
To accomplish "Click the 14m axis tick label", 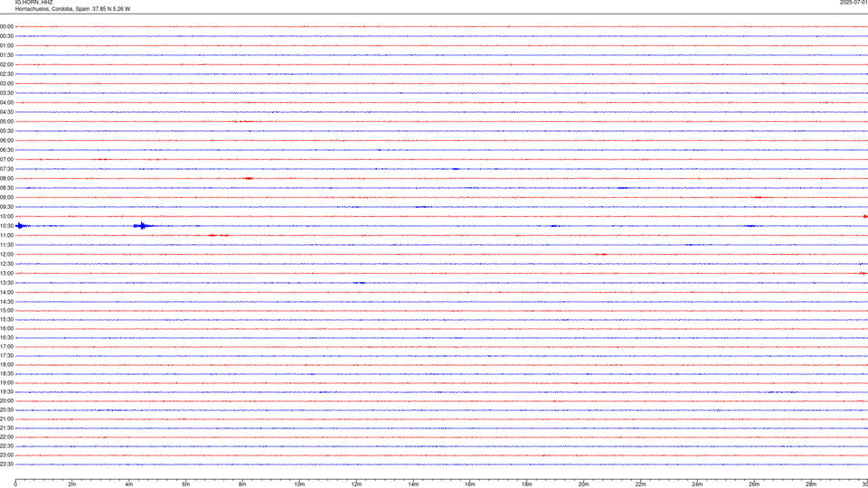I will 413,484.
